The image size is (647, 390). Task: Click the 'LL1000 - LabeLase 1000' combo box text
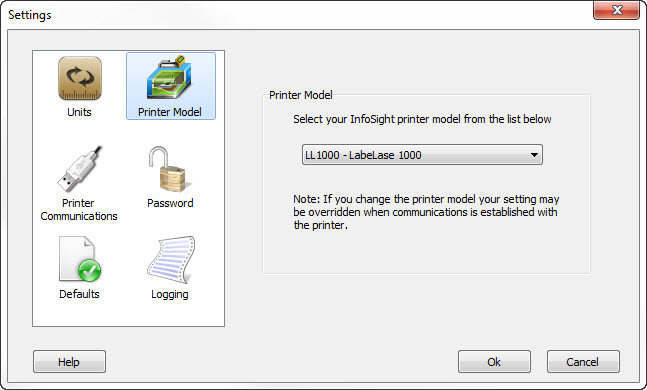coord(363,155)
